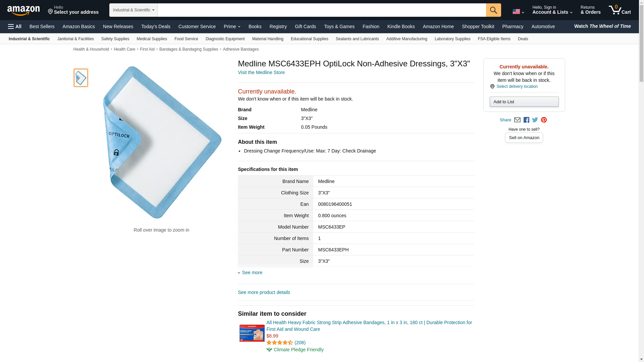Click Sell on Amazon button
The image size is (644, 362).
pos(524,138)
